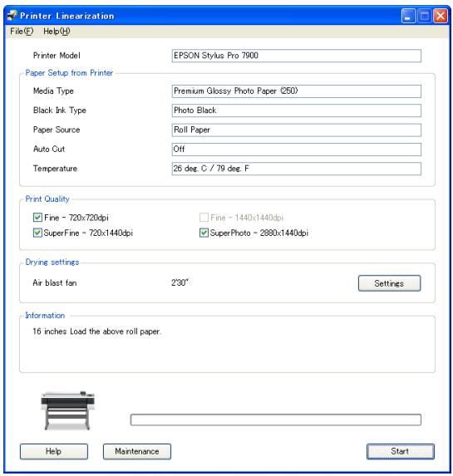Click the Temperature field
The image size is (453, 476).
pos(296,169)
